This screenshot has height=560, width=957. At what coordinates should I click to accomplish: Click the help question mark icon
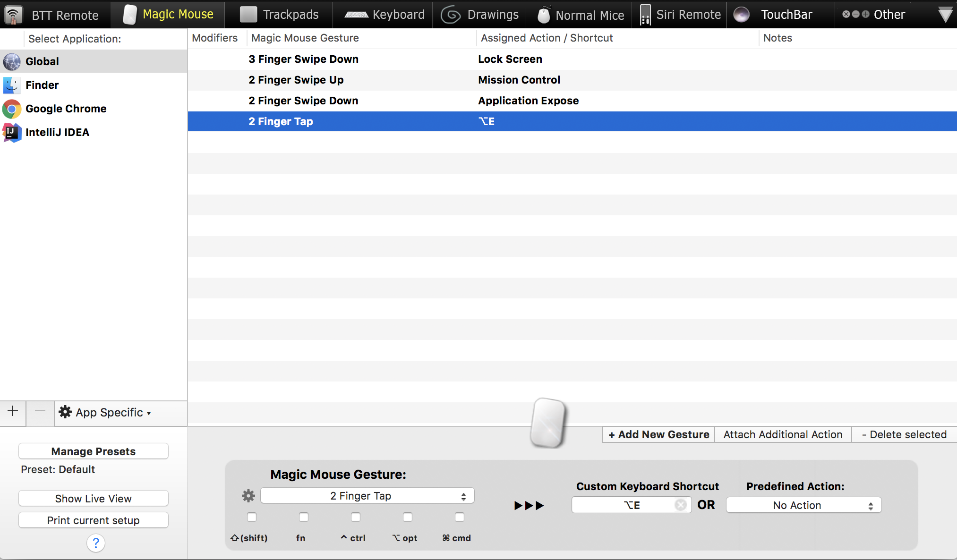tap(96, 543)
